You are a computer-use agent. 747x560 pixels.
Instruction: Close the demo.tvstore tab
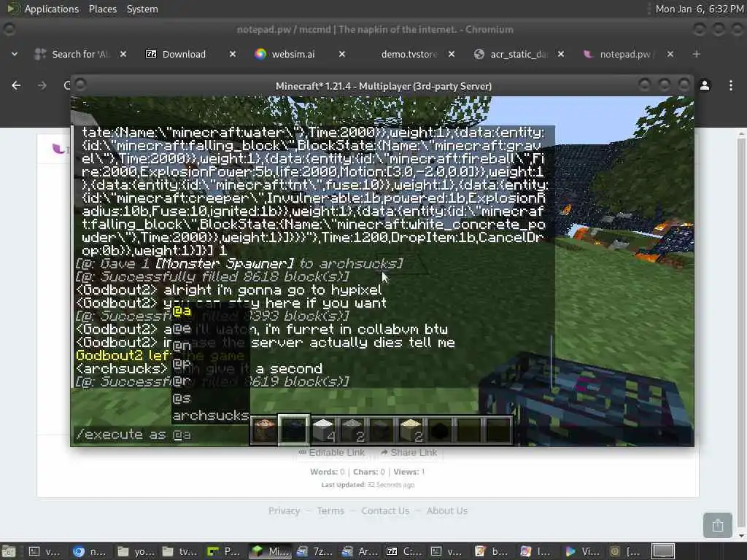[x=452, y=54]
